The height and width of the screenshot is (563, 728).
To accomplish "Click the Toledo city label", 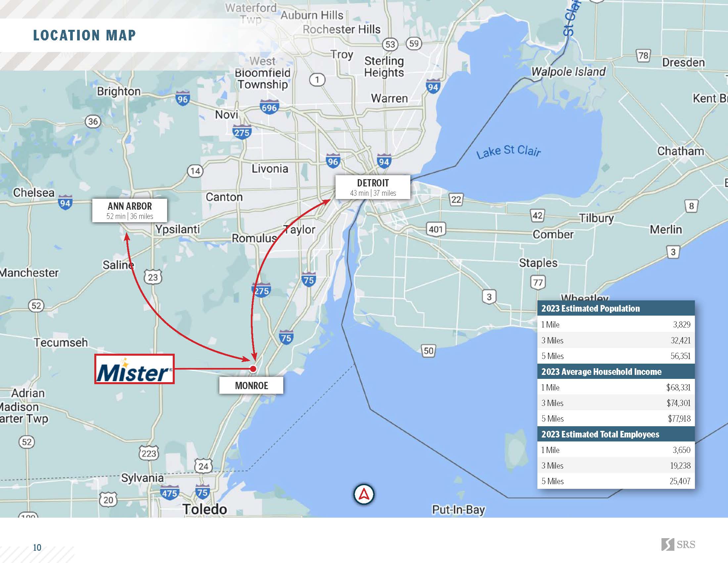I will tap(205, 509).
